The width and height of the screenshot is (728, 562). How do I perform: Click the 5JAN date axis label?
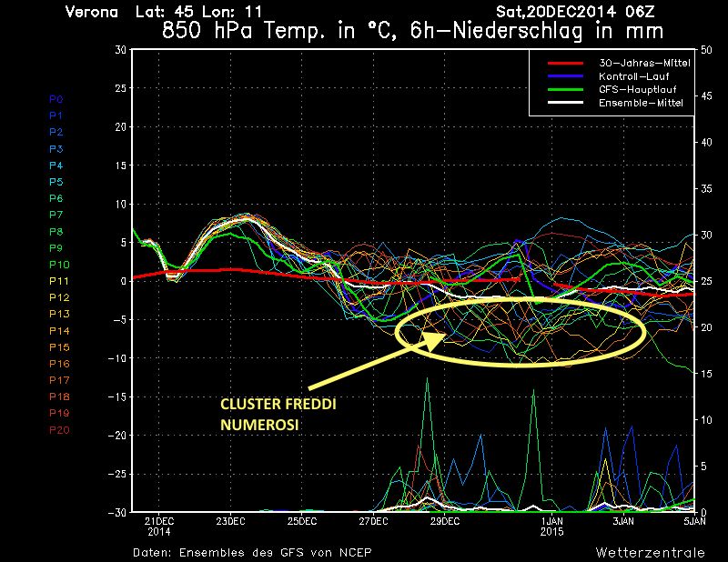694,522
